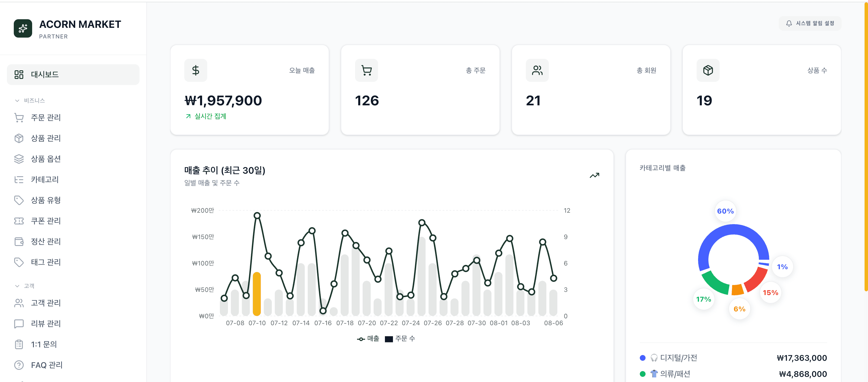Image resolution: width=868 pixels, height=382 pixels.
Task: Click the 의류/패션 category row
Action: pos(733,374)
